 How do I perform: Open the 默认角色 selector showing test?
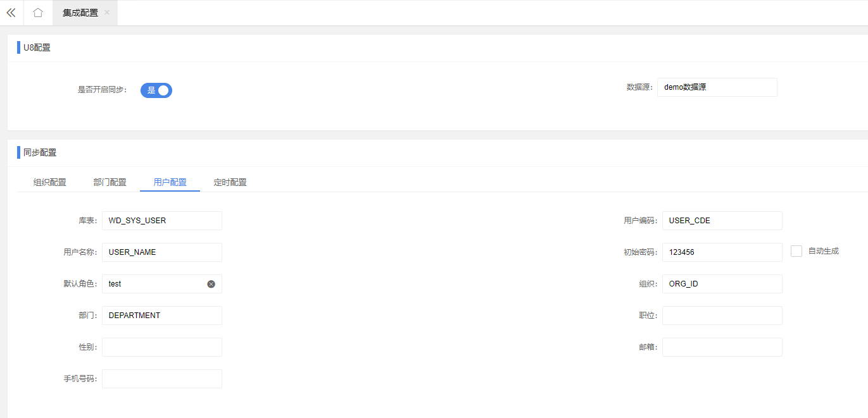[x=155, y=284]
